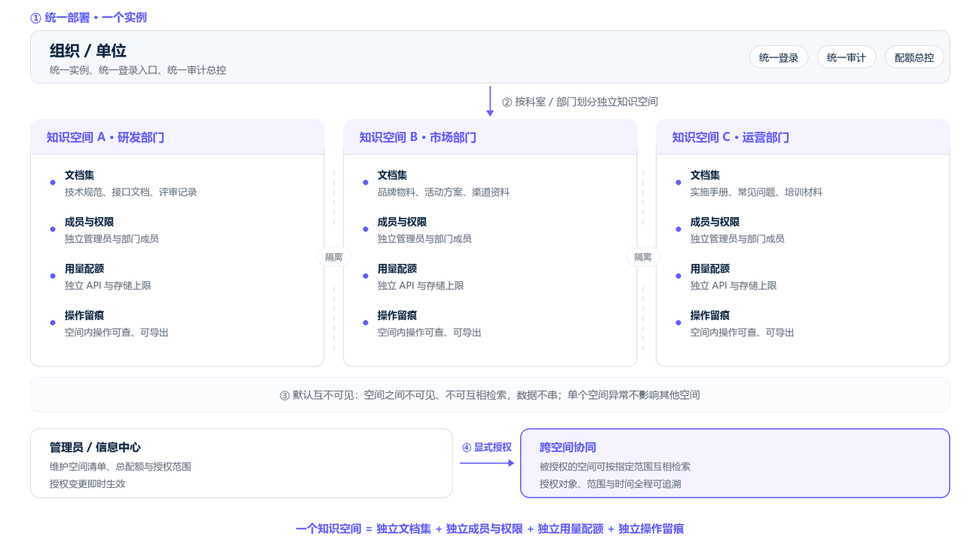Click the text 授权变更即时生效
Screen dimensions: 980x558
pos(87,484)
